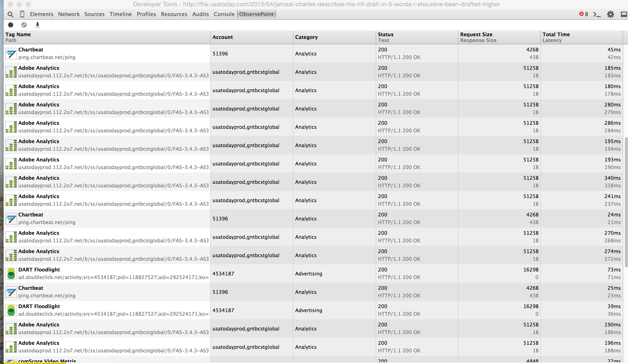
Task: Click the Chartbeat icon in the first row
Action: [x=11, y=54]
